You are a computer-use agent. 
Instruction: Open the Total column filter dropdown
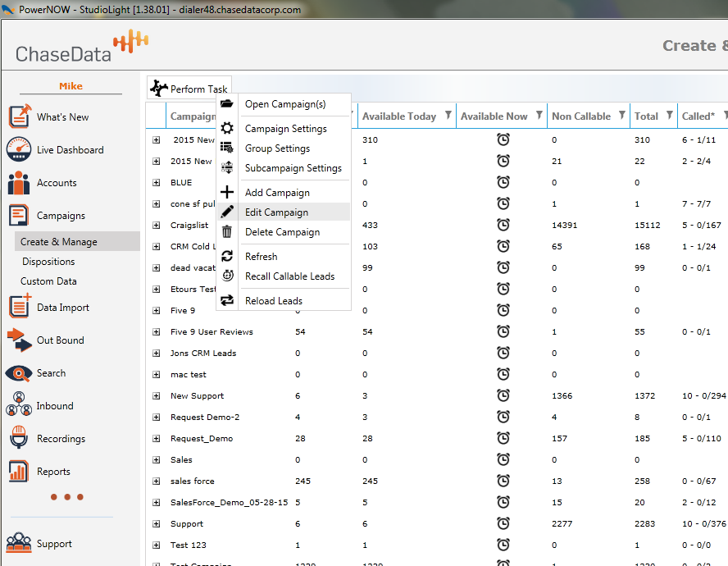pyautogui.click(x=669, y=116)
